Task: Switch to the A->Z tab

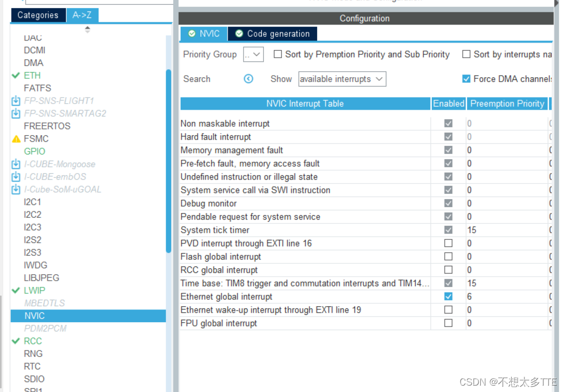Action: [x=82, y=15]
